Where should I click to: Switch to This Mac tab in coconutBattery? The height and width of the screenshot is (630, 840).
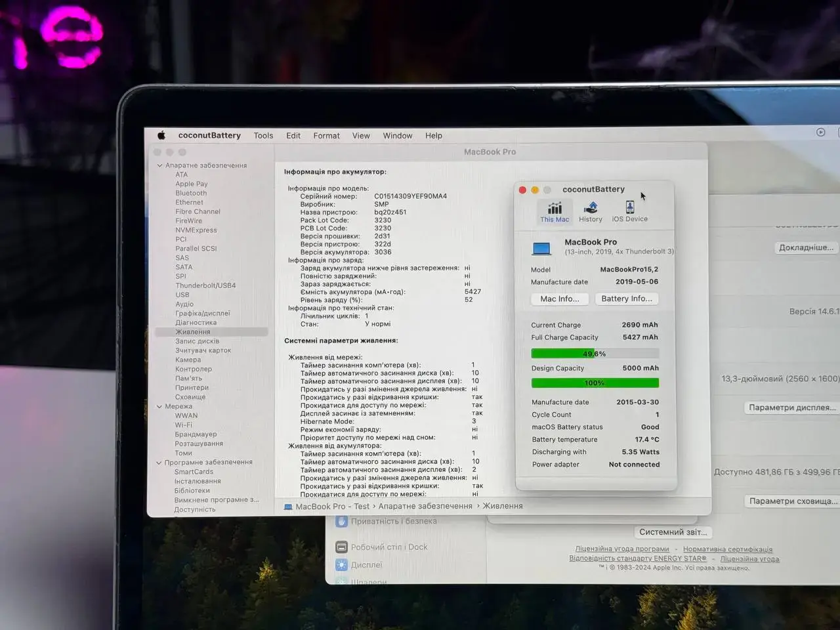[555, 213]
